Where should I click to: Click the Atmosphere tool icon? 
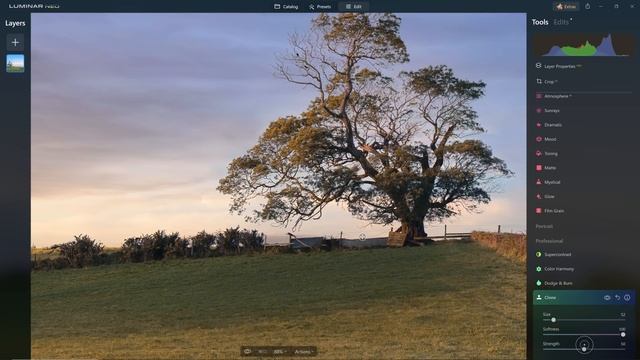tap(539, 96)
